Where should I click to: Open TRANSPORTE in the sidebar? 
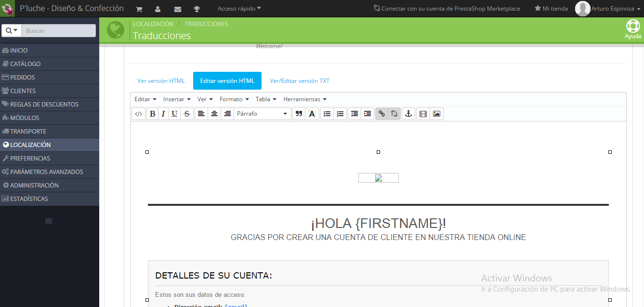(x=50, y=131)
